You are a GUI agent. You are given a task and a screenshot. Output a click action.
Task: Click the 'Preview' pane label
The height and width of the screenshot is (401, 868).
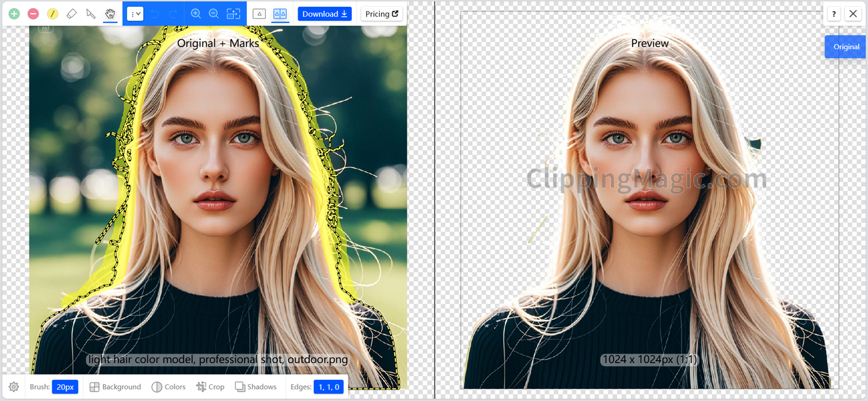tap(650, 43)
